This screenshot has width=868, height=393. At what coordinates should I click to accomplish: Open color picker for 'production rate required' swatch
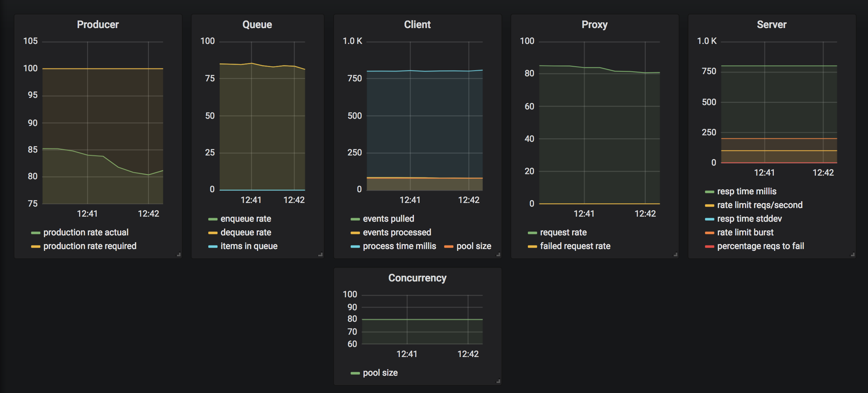[x=36, y=247]
